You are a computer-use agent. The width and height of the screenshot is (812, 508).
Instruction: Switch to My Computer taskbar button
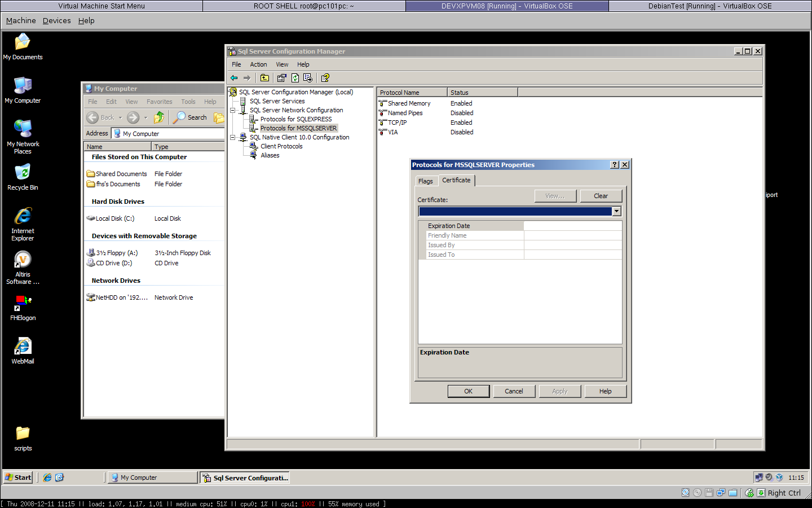click(x=152, y=478)
